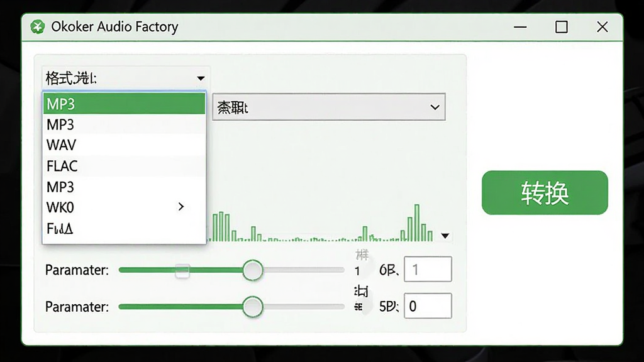644x362 pixels.
Task: Choose the WAV format entry
Action: pos(124,145)
